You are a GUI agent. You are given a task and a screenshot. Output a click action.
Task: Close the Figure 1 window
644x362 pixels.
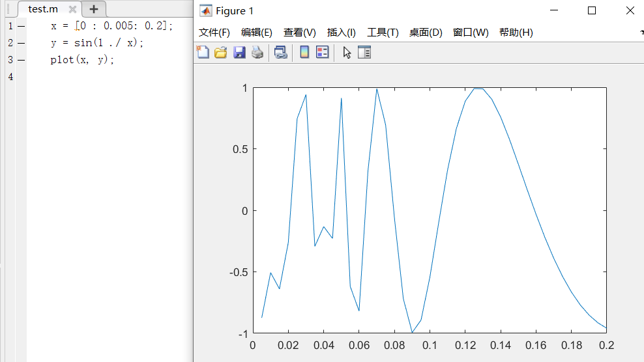coord(630,10)
